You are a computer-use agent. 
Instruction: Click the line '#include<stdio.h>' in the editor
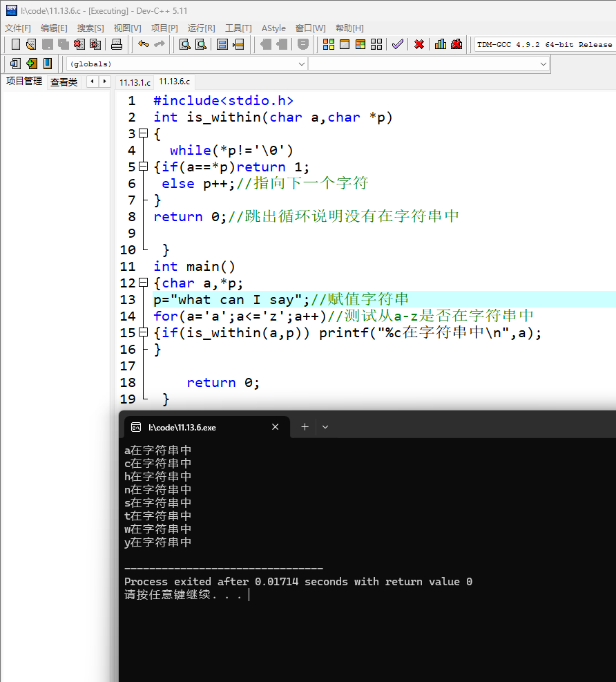224,100
